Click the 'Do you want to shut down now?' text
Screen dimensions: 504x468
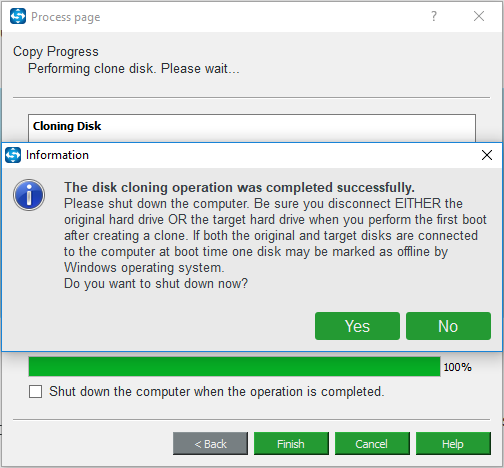click(x=156, y=284)
